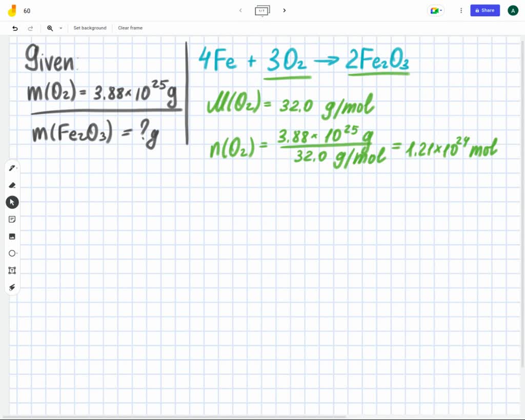Pick the Shape tool
Screen dimensions: 525x420
(x=12, y=253)
